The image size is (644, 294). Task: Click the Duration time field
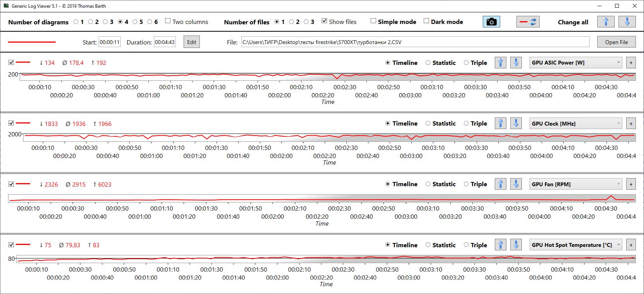165,42
